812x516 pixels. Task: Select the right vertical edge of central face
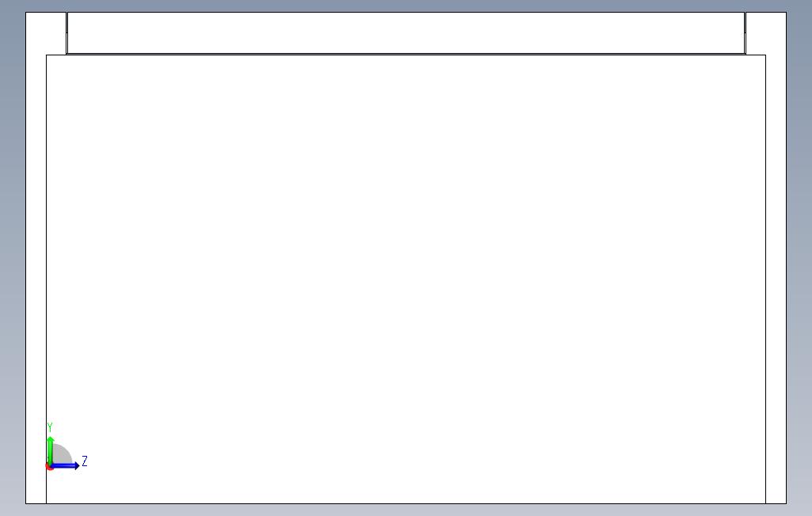coord(765,279)
